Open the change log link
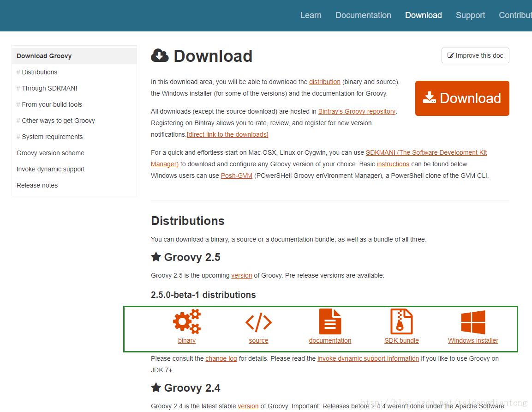 (x=221, y=358)
